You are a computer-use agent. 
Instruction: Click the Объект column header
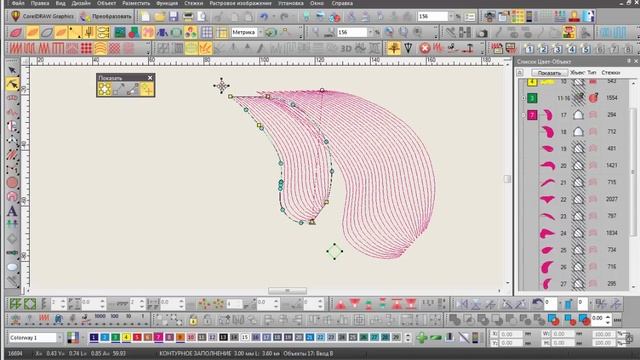577,73
